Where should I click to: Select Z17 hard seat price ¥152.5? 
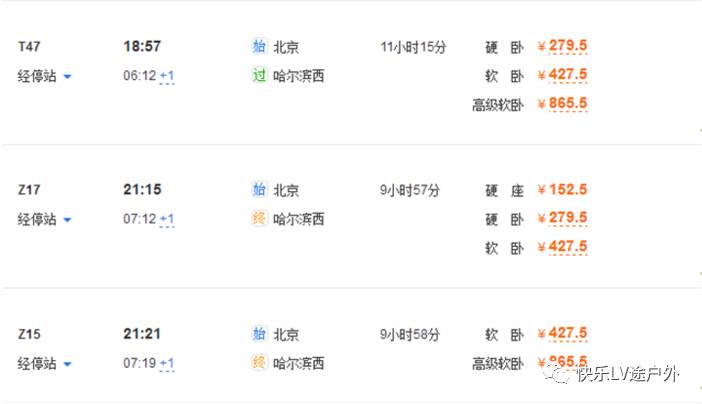[562, 189]
